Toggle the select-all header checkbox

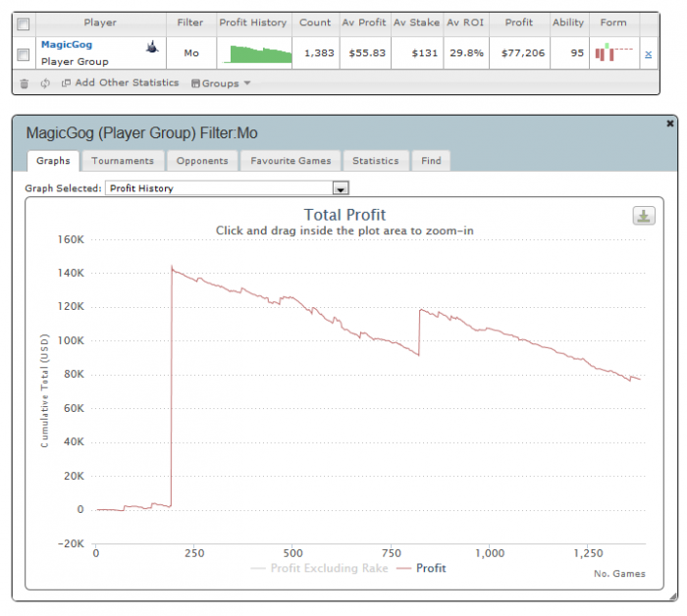click(x=24, y=24)
